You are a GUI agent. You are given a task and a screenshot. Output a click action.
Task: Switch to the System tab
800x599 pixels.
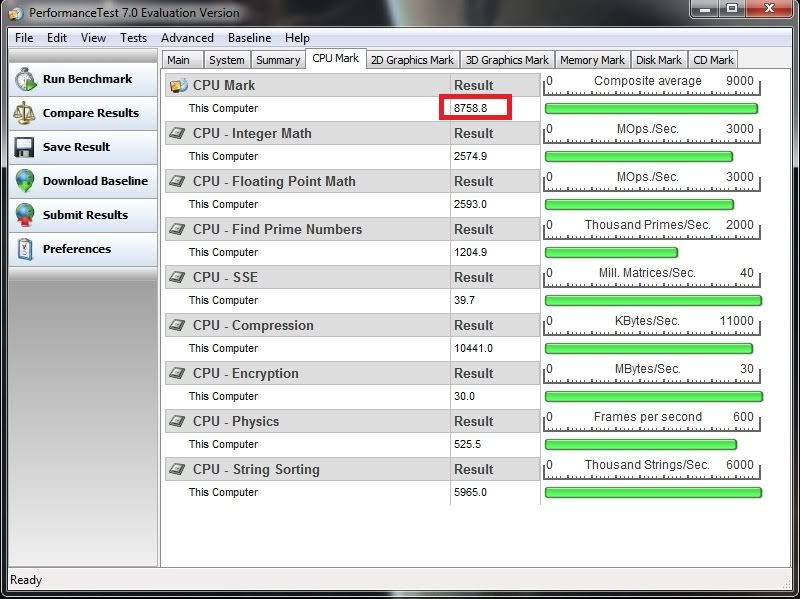point(227,60)
